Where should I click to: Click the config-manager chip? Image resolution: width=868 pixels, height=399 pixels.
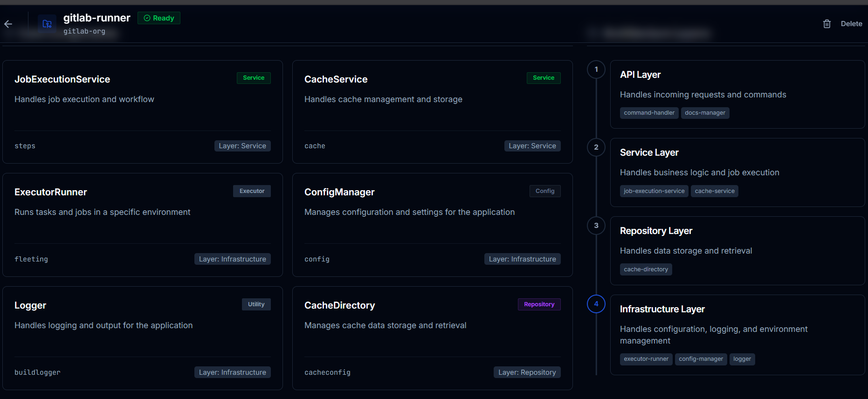coord(701,359)
